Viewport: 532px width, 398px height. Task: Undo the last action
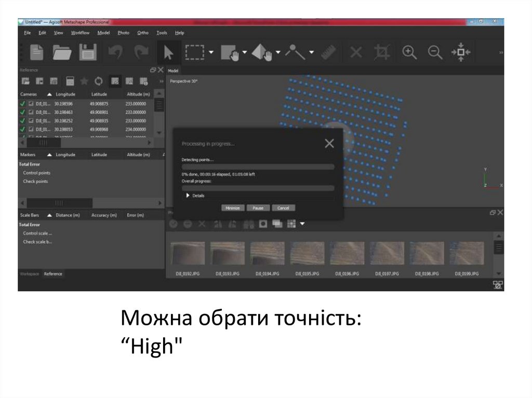coord(114,51)
